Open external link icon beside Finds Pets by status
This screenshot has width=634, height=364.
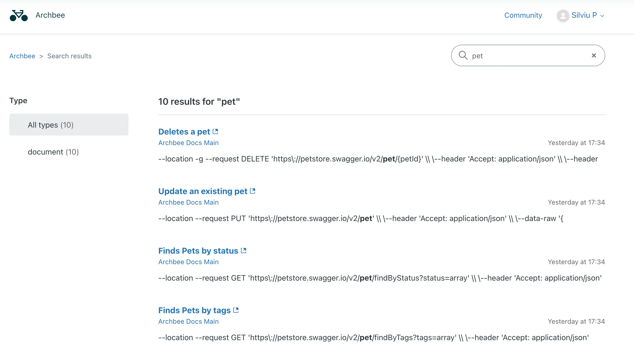point(244,251)
